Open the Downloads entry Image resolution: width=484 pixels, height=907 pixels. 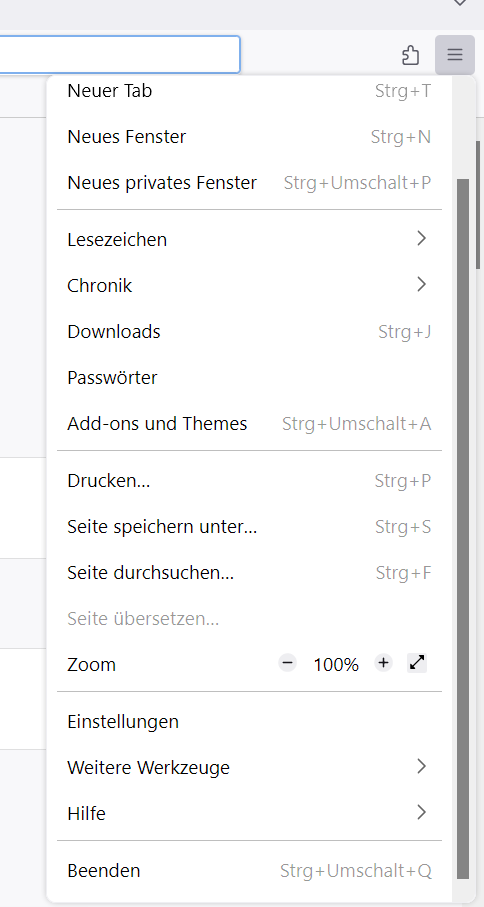click(249, 331)
